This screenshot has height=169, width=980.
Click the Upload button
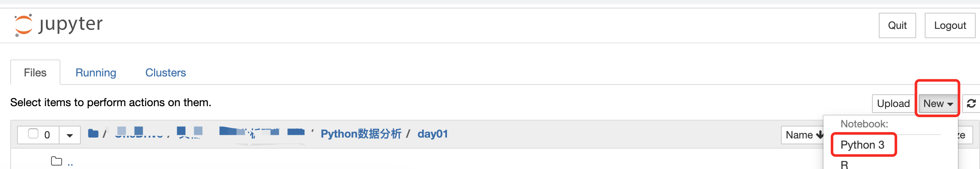893,104
